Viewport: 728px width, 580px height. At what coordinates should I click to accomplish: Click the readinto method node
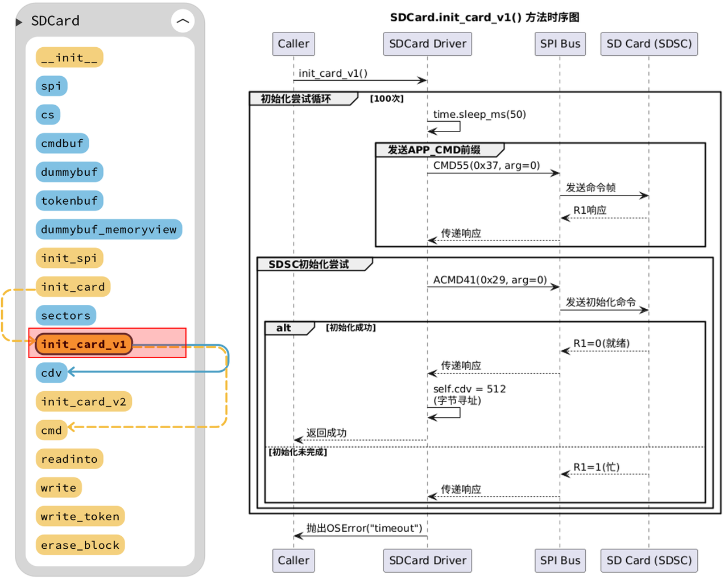(69, 459)
